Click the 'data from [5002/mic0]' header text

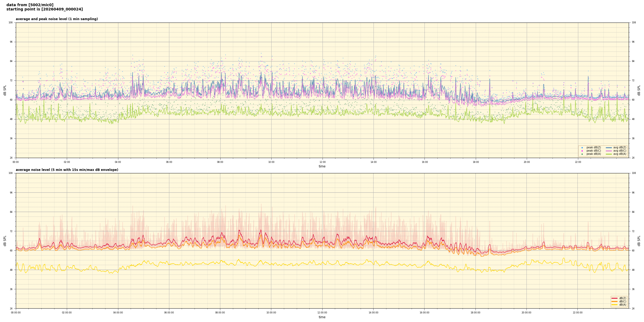30,5
